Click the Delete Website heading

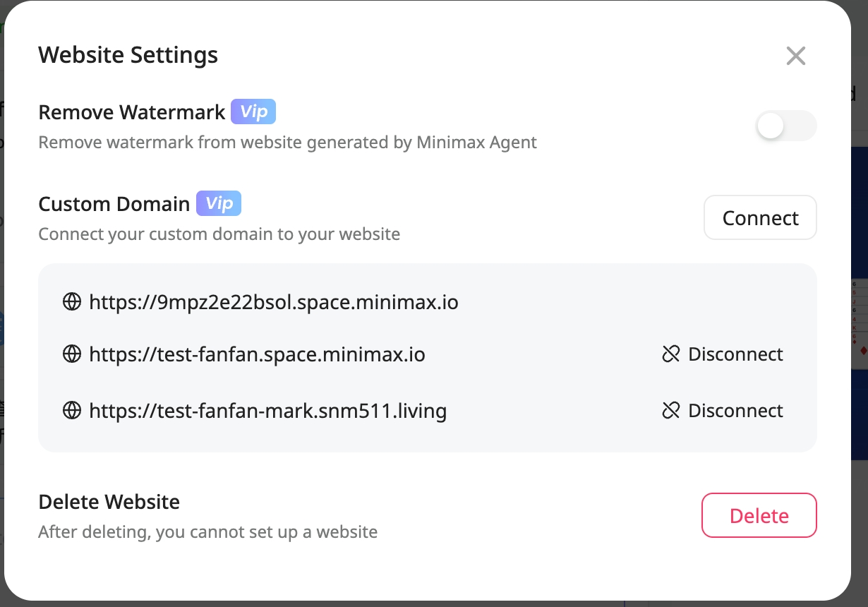(109, 502)
